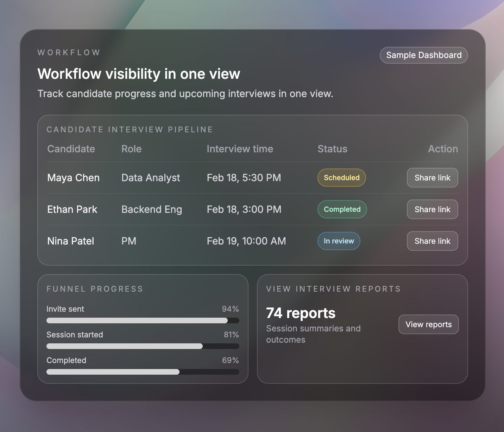The image size is (504, 432).
Task: Click the Status column header
Action: pyautogui.click(x=332, y=149)
